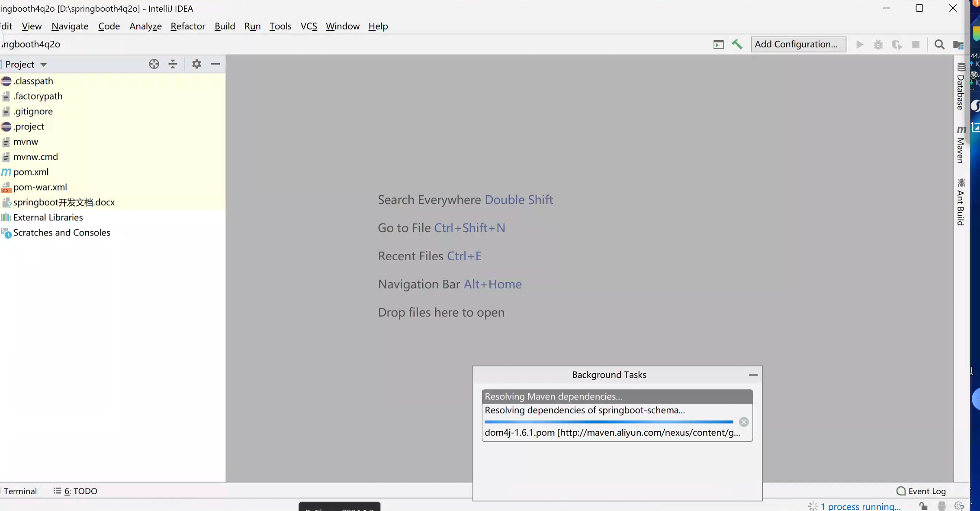Click the Build Project hammer icon

click(737, 44)
